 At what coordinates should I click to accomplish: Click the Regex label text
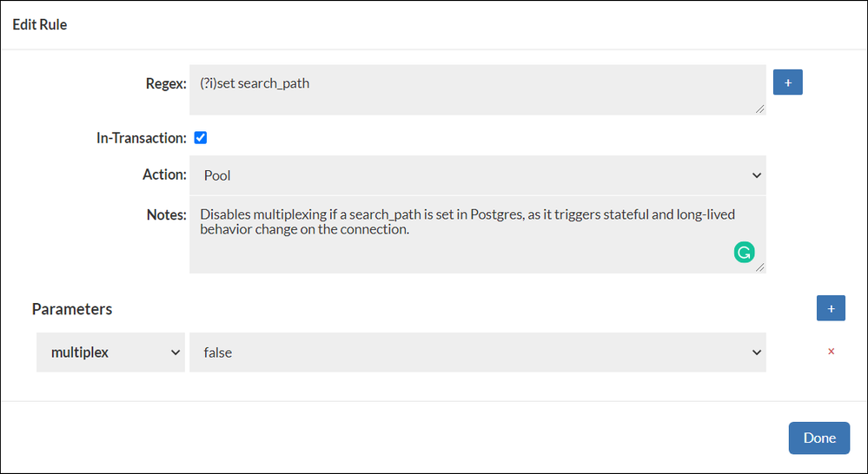point(166,83)
